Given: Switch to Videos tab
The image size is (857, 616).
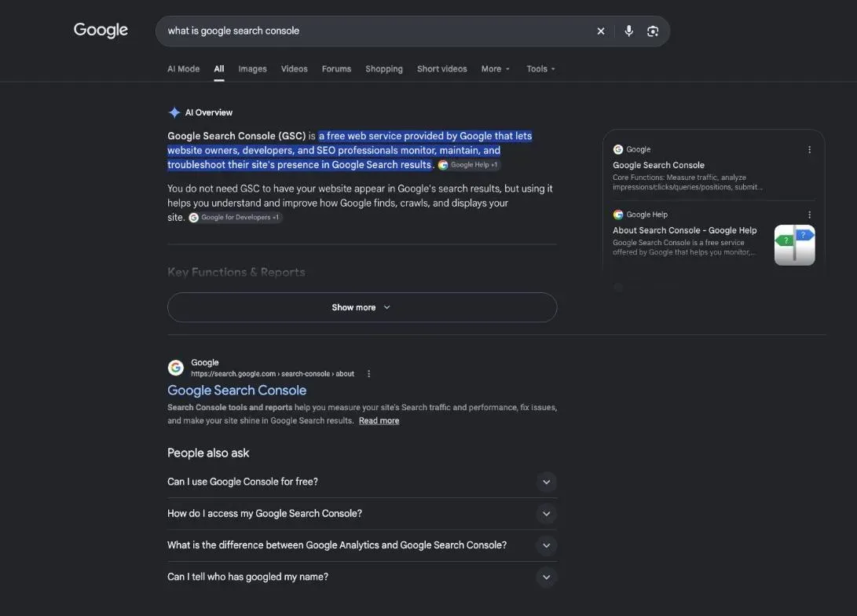Looking at the screenshot, I should click(294, 69).
